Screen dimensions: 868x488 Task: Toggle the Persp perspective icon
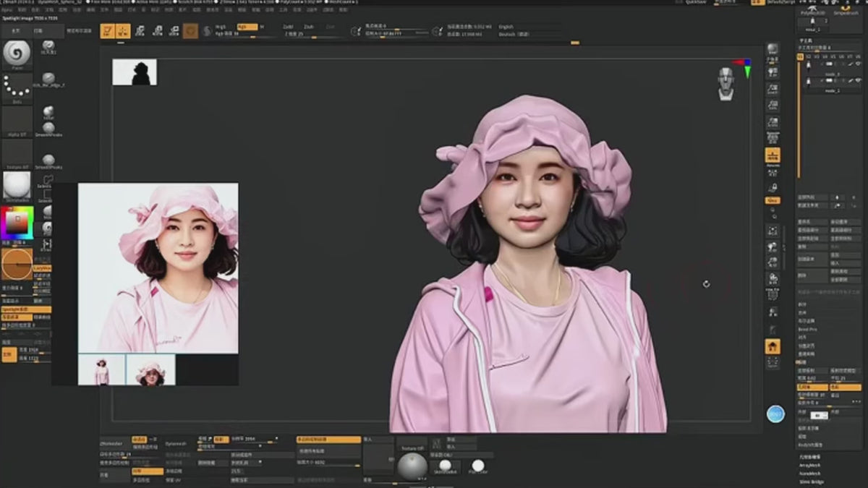pos(773,139)
